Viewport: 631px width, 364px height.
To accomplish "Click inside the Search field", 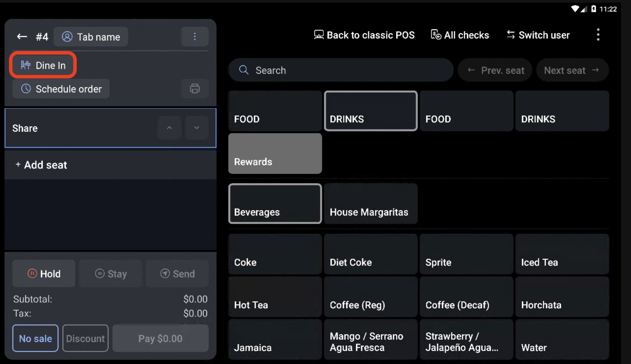I will click(340, 70).
